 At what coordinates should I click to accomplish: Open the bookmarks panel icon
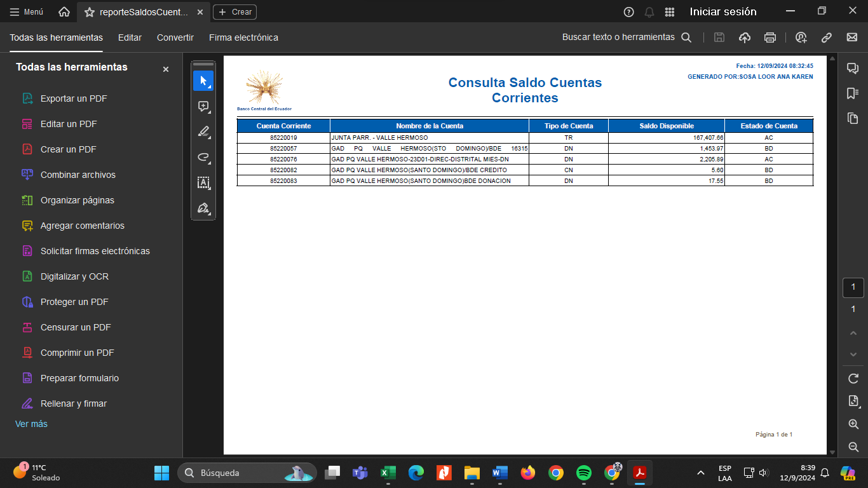pyautogui.click(x=853, y=93)
